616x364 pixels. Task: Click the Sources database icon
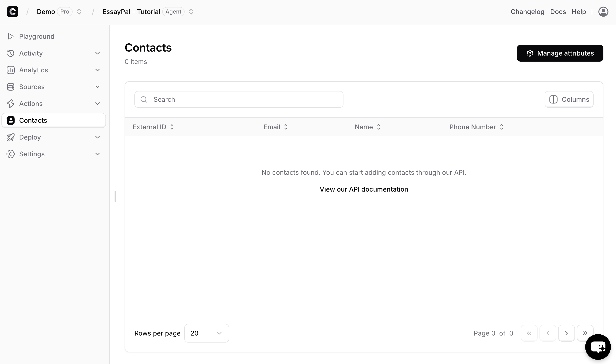click(x=10, y=87)
